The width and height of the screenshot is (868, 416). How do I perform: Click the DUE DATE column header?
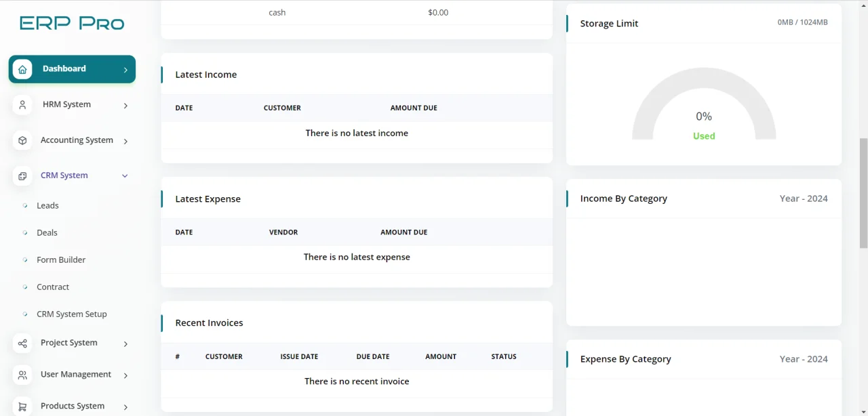point(373,356)
